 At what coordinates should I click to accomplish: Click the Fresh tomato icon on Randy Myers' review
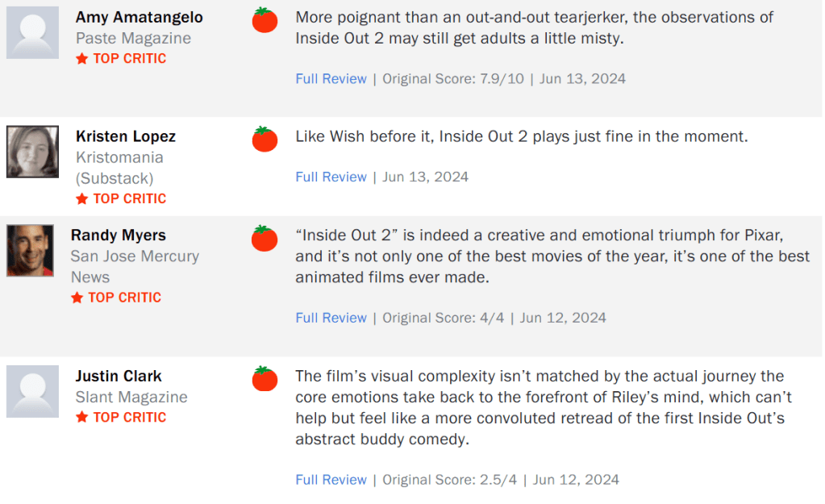pyautogui.click(x=264, y=239)
